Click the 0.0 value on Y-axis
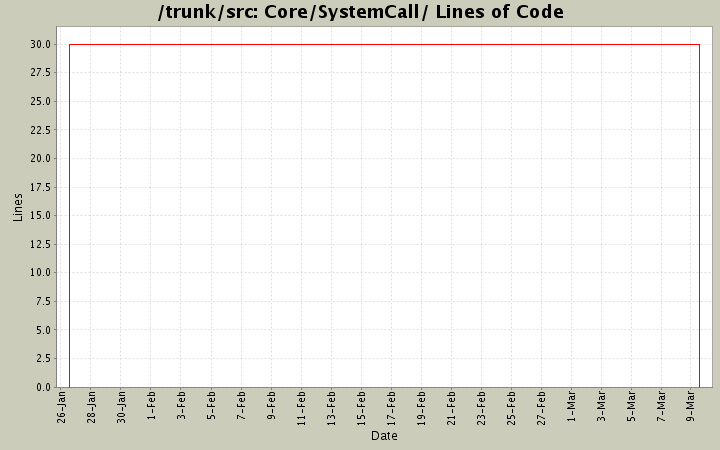This screenshot has width=720, height=450. (44, 387)
